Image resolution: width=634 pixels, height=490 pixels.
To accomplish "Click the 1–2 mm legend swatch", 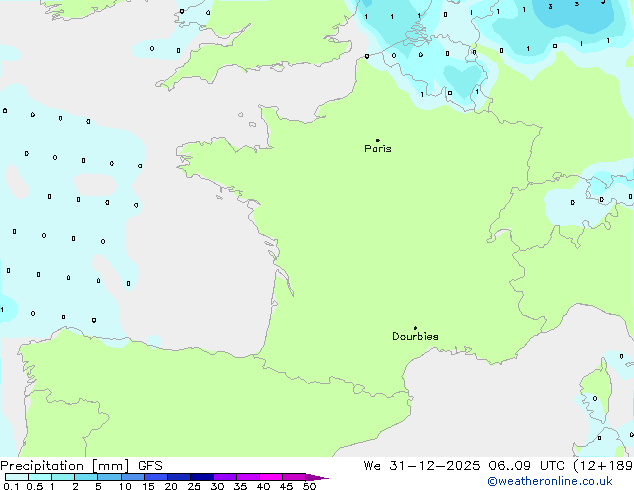I will (63, 477).
